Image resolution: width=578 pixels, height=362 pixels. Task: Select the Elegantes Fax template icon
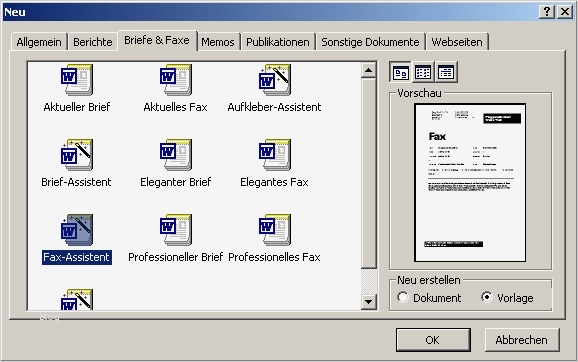click(275, 155)
